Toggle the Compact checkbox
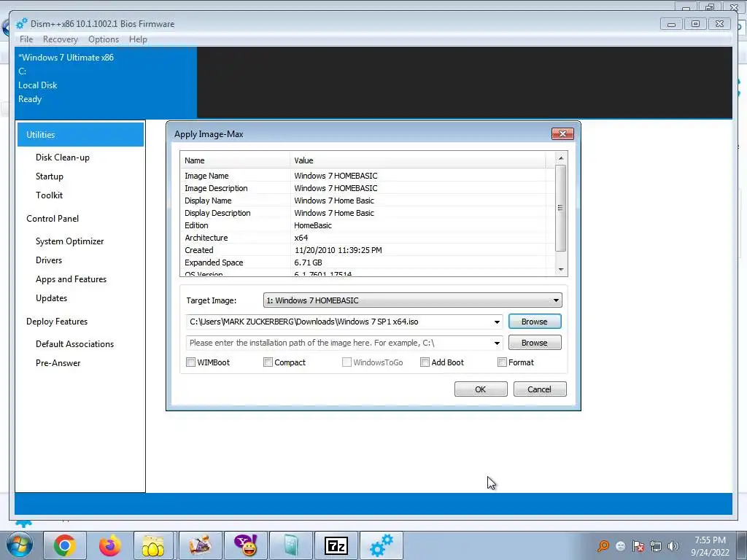 (268, 362)
